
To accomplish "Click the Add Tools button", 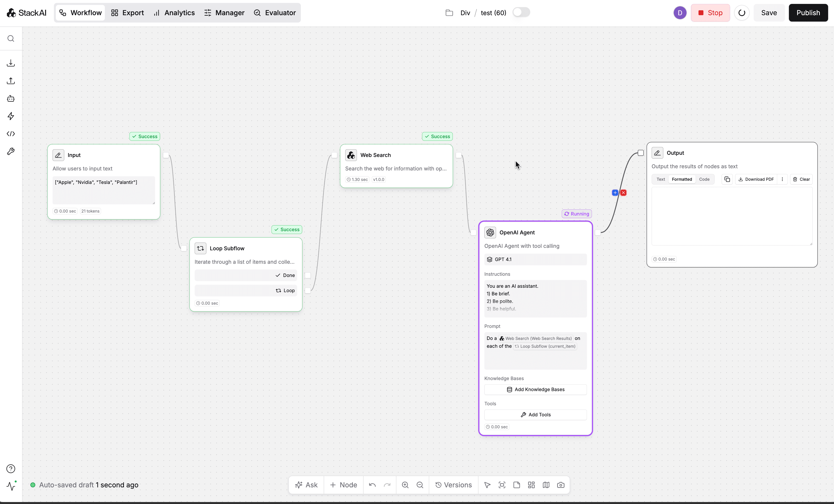I will click(535, 415).
